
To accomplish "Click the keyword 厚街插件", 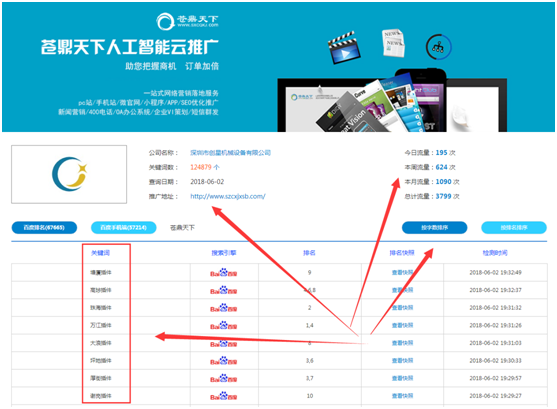I will [x=101, y=378].
